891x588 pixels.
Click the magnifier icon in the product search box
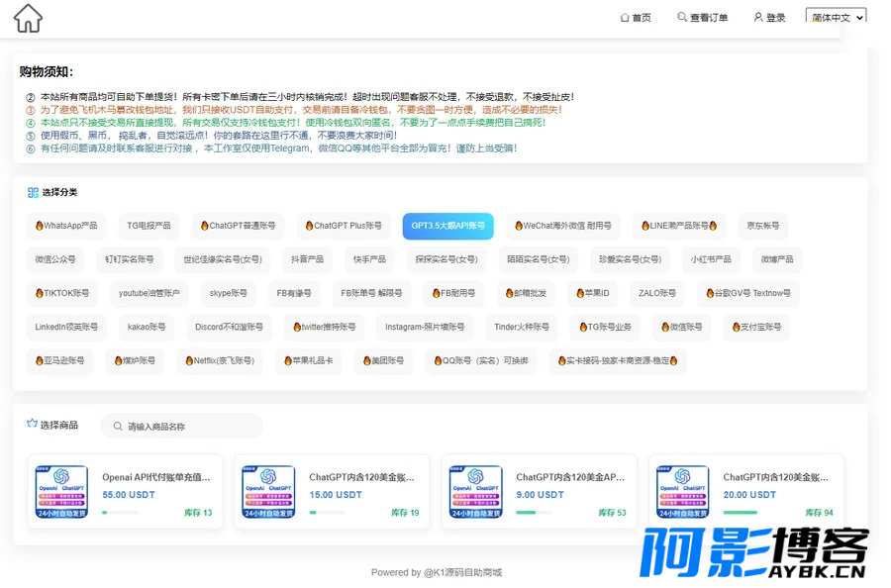[x=118, y=426]
